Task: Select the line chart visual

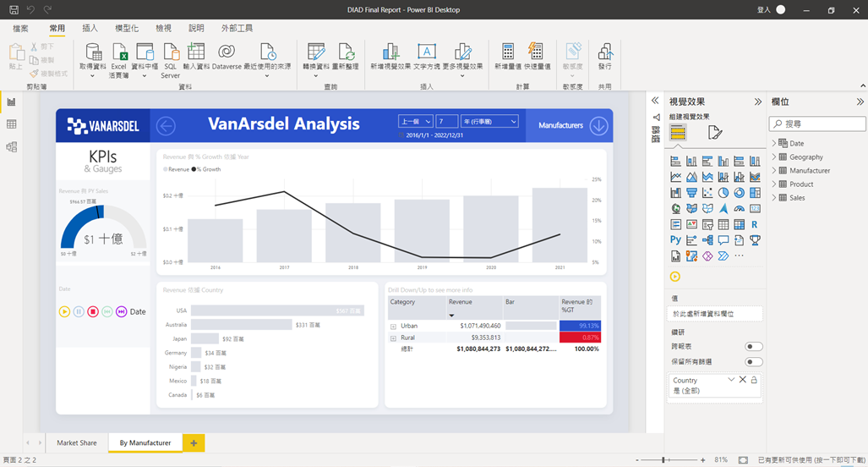Action: pos(675,178)
